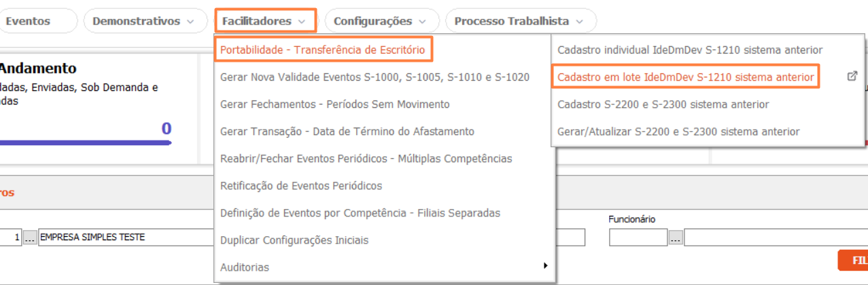
Task: Expand the Auditorias submenu arrow
Action: click(x=545, y=266)
